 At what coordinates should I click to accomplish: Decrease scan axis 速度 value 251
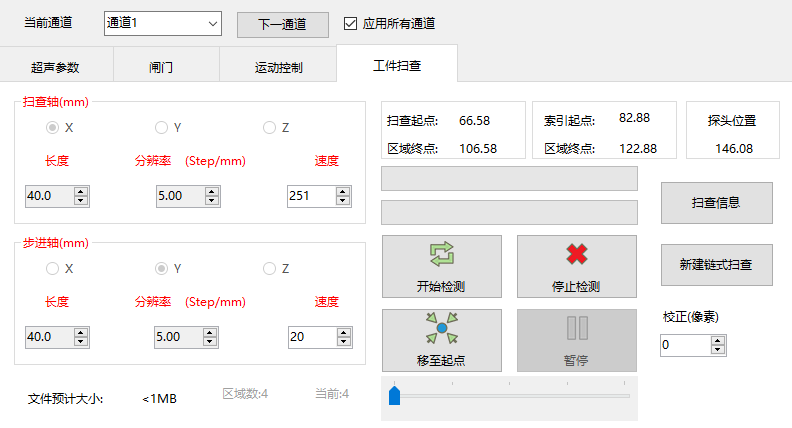pos(341,201)
